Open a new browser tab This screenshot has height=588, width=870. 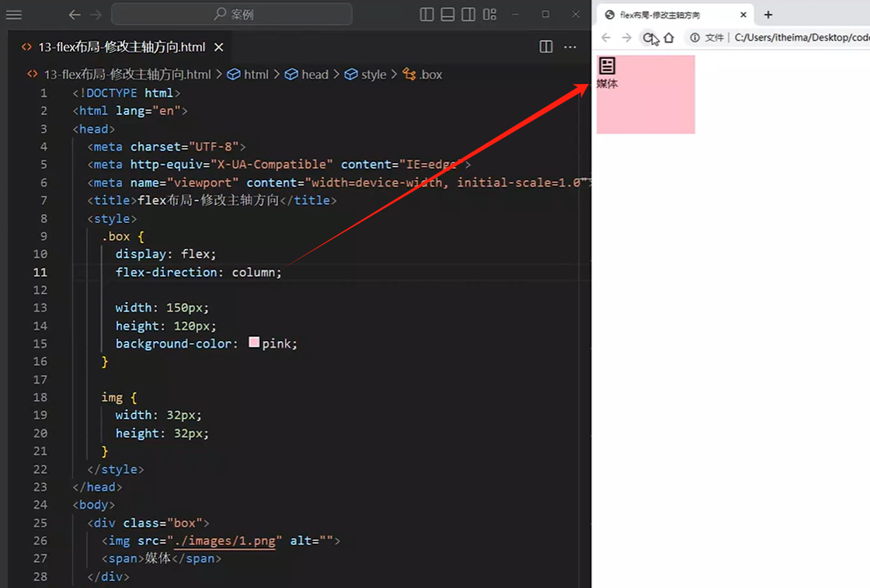coord(768,15)
